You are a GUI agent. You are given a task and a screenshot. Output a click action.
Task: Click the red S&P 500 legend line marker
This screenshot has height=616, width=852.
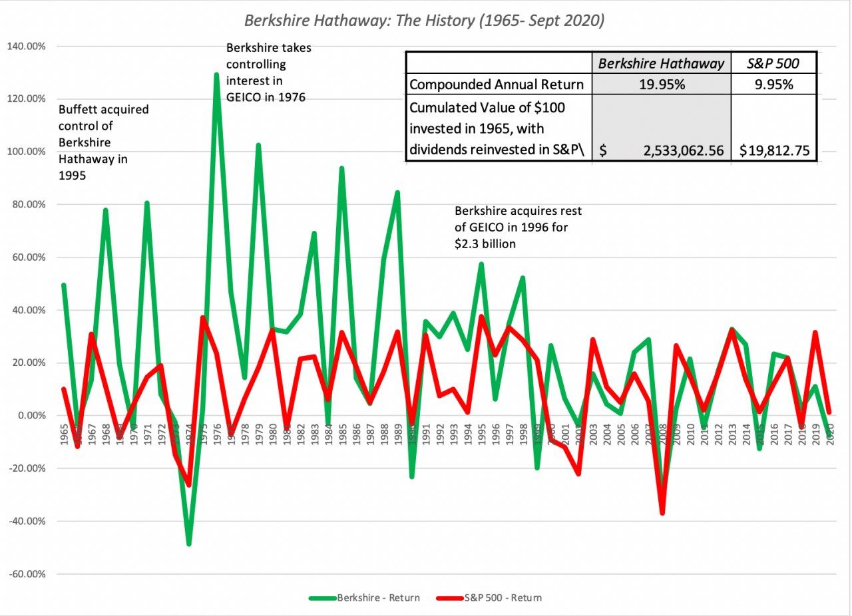tap(450, 597)
